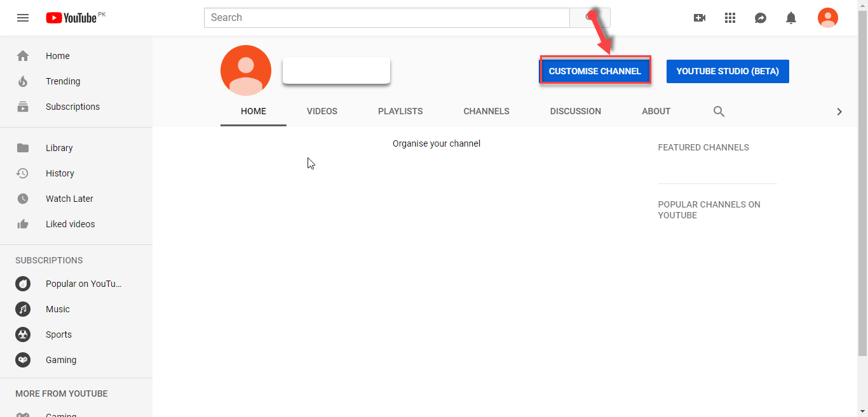Viewport: 868px width, 417px height.
Task: Click the Music subscription channel icon
Action: [x=23, y=309]
